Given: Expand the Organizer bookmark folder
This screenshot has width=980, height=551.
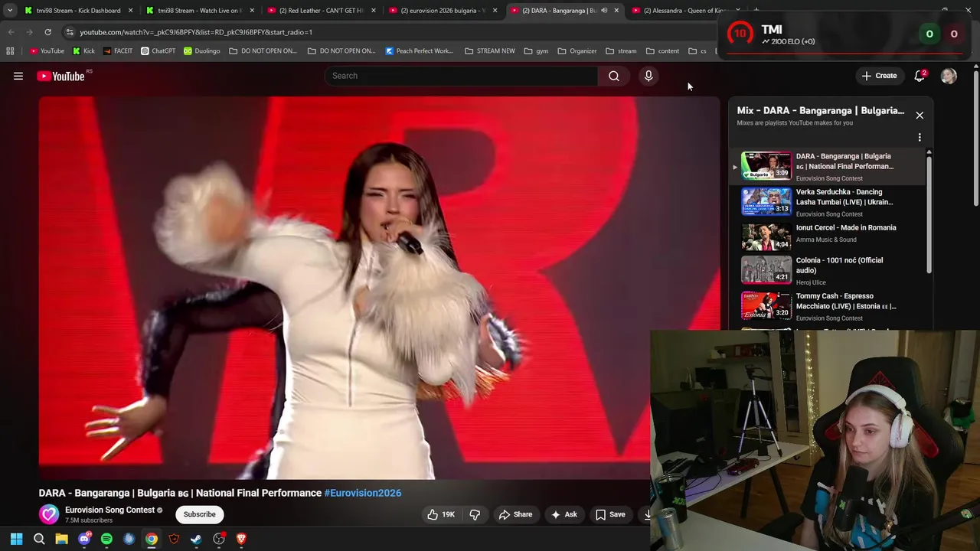Looking at the screenshot, I should 577,51.
